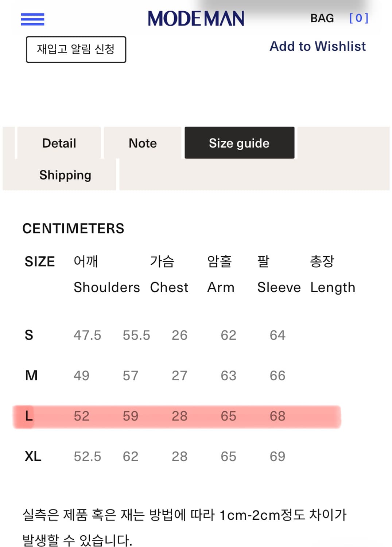Click the Arm column header
The image size is (392, 547).
[x=221, y=287]
